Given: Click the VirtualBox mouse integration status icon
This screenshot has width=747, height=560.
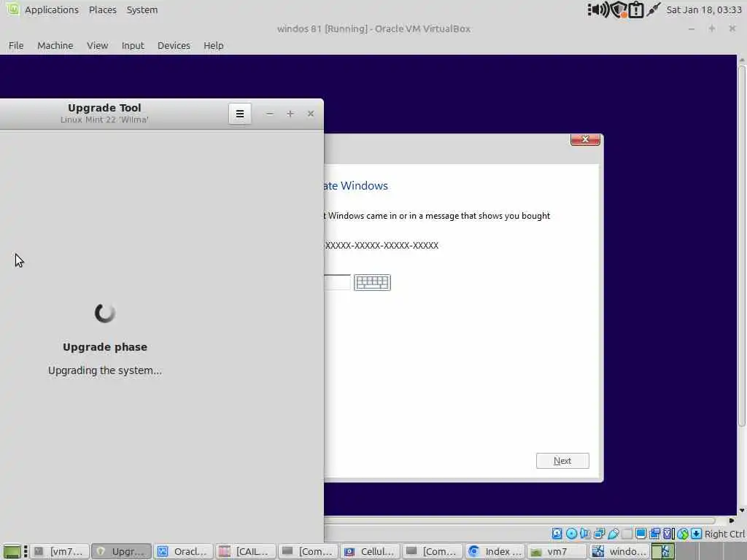Looking at the screenshot, I should pyautogui.click(x=683, y=533).
